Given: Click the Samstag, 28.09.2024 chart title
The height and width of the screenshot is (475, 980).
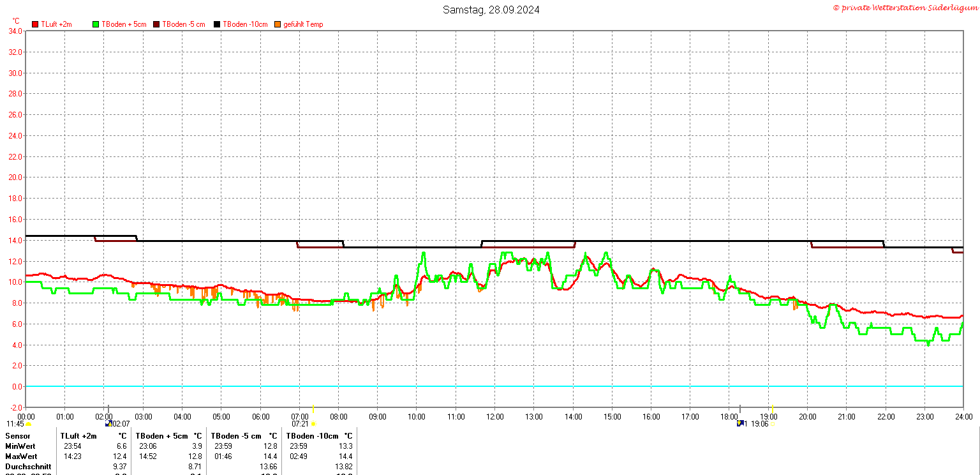Looking at the screenshot, I should tap(491, 10).
